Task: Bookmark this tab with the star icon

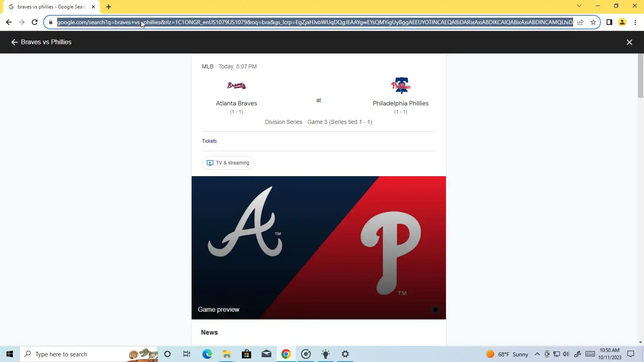Action: click(x=593, y=22)
